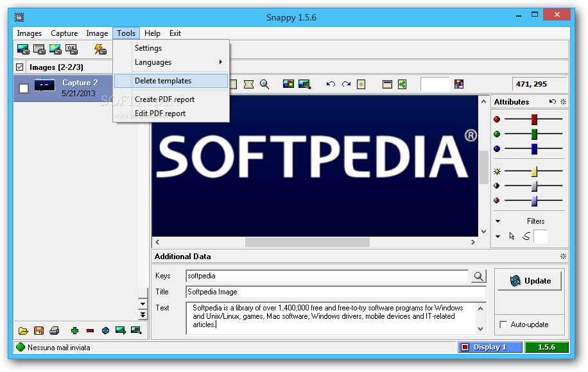Click the image send icon in bottom toolbar
The height and width of the screenshot is (372, 588).
click(136, 330)
